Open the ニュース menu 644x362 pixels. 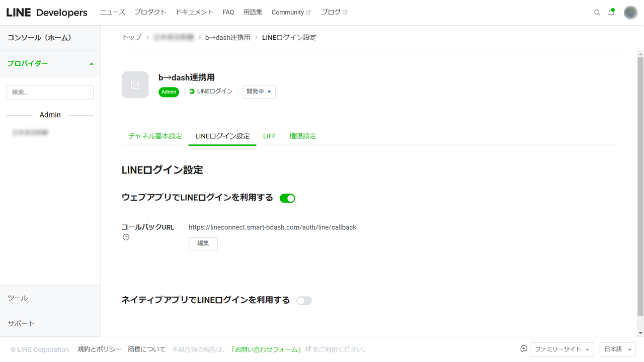coord(112,12)
